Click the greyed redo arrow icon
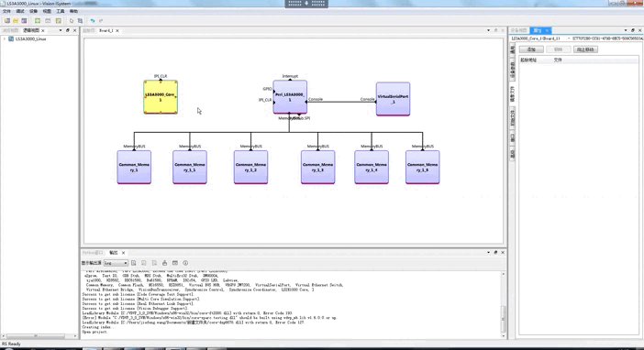 coord(101,20)
